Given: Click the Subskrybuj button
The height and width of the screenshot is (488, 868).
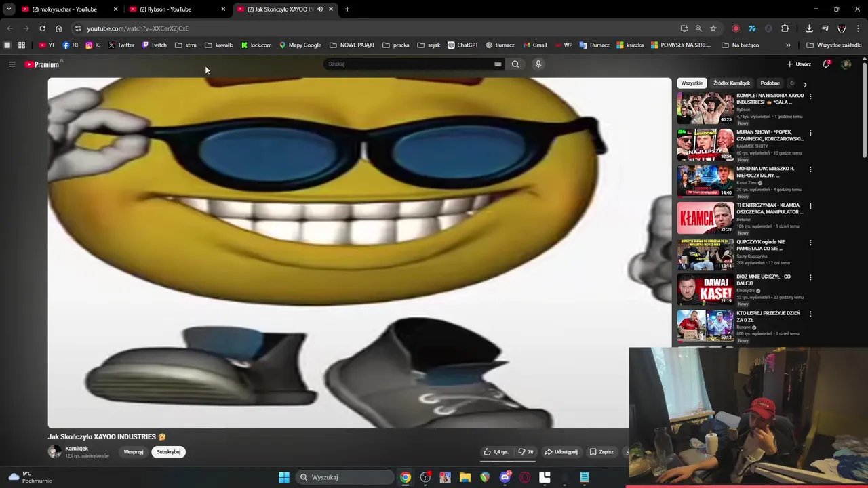Looking at the screenshot, I should (x=168, y=452).
